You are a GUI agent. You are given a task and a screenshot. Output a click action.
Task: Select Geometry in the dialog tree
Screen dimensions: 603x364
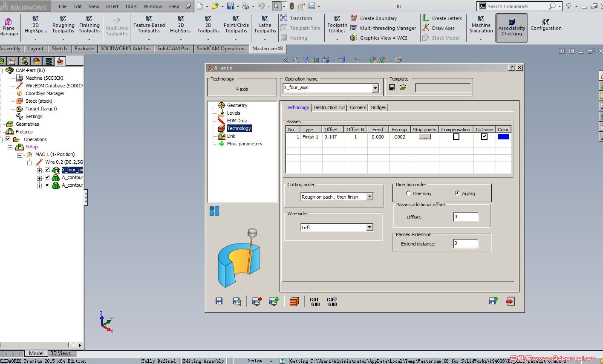click(237, 105)
